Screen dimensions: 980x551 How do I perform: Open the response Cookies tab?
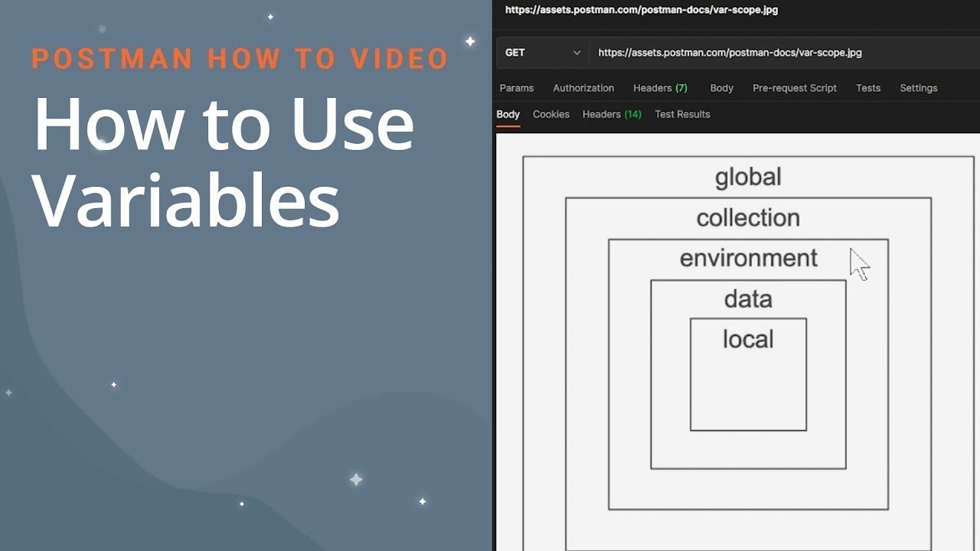click(x=551, y=114)
